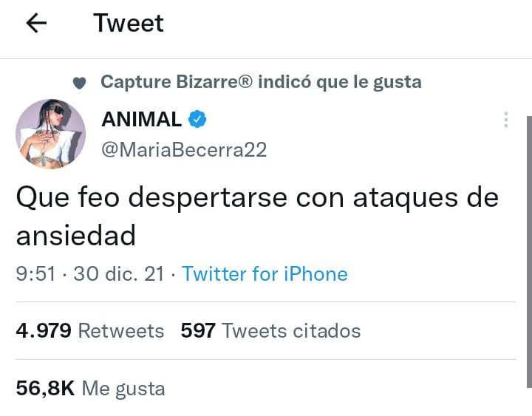
Task: Click the 597 quoted tweets count number
Action: point(198,330)
